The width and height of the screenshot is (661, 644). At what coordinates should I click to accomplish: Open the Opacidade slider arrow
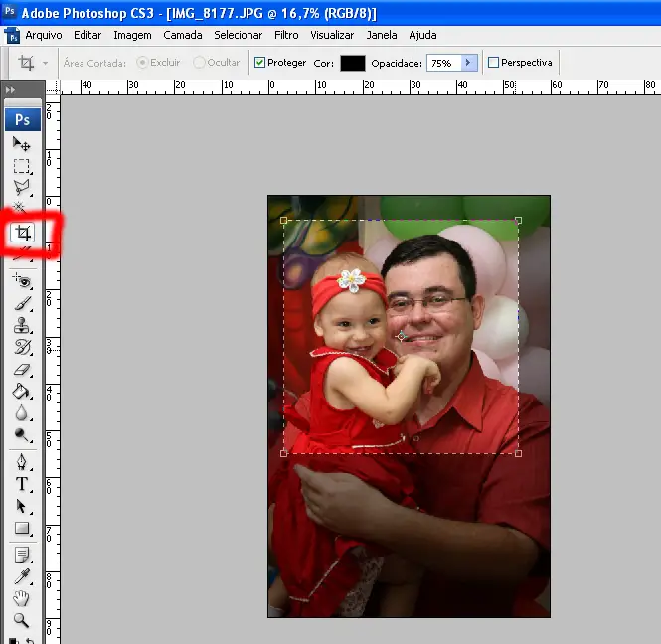coord(469,63)
